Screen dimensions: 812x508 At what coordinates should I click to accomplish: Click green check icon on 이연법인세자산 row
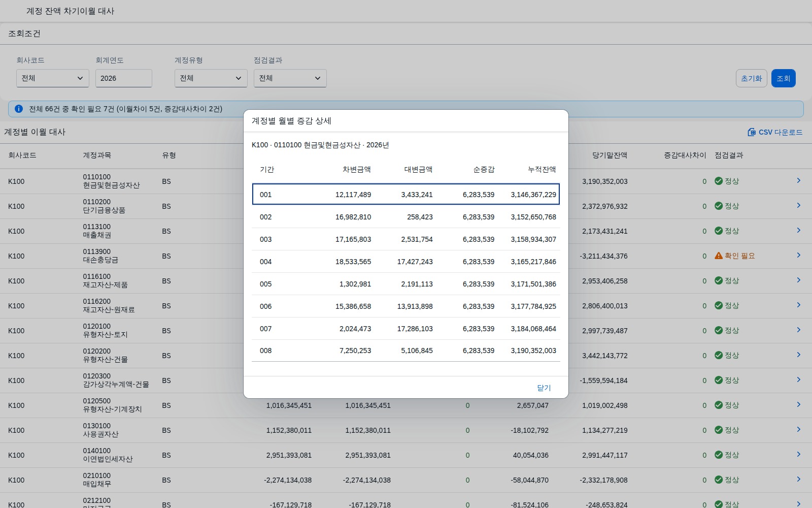[x=719, y=455]
